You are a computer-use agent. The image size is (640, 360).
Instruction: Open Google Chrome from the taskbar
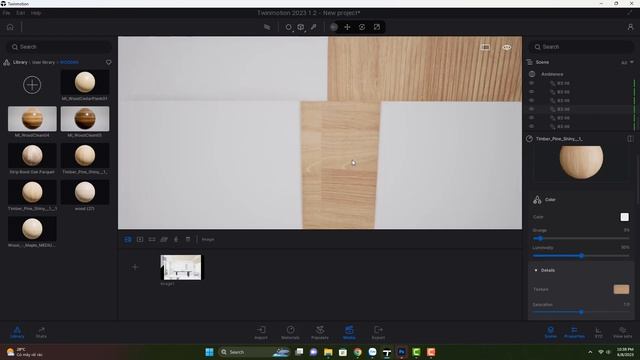(358, 352)
